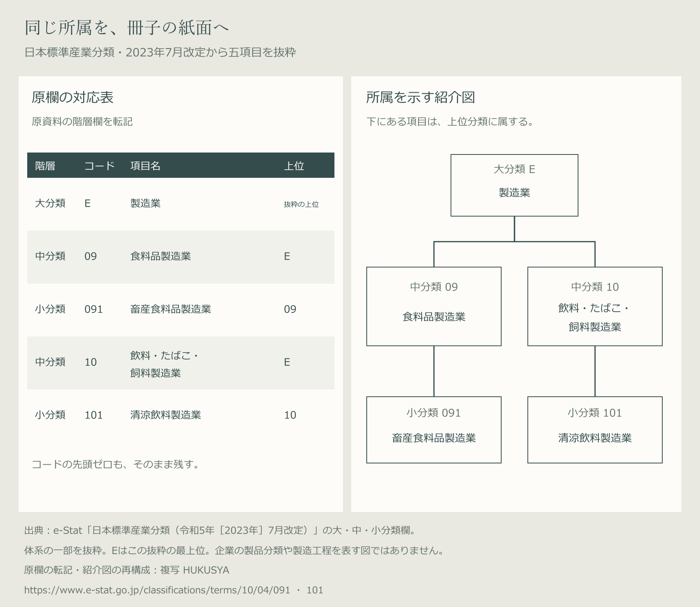Viewport: 700px width, 607px height.
Task: Click the 上位 value E in 中分類 09 row
Action: 287,256
